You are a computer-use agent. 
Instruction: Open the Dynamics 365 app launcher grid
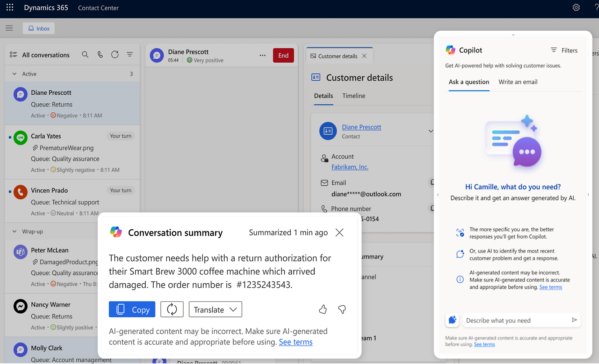click(x=10, y=8)
